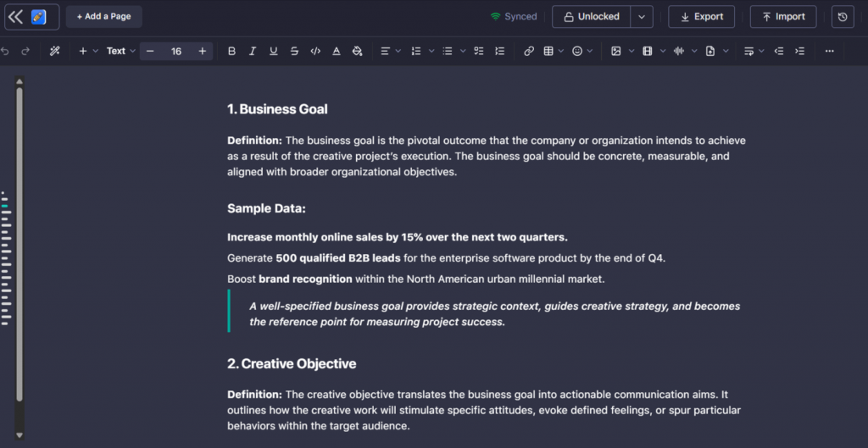Insert a numbered list
868x448 pixels.
pyautogui.click(x=416, y=51)
